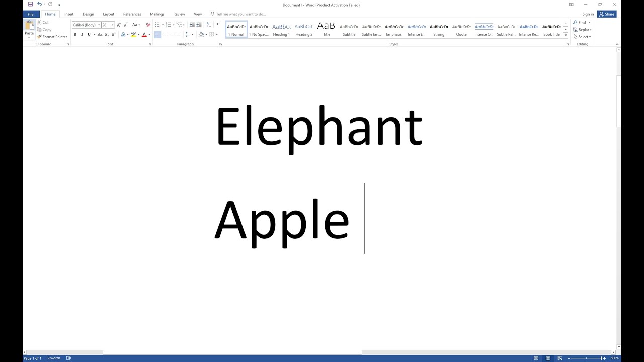Toggle Underline formatting
Viewport: 644px width, 362px height.
point(89,35)
